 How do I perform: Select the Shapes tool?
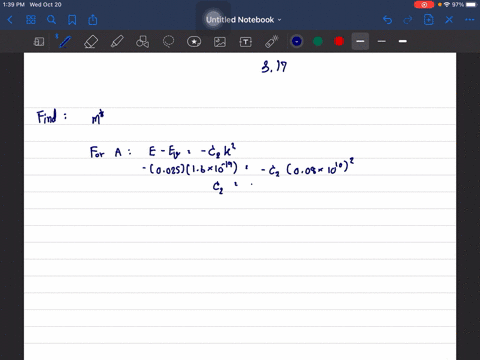pos(143,42)
